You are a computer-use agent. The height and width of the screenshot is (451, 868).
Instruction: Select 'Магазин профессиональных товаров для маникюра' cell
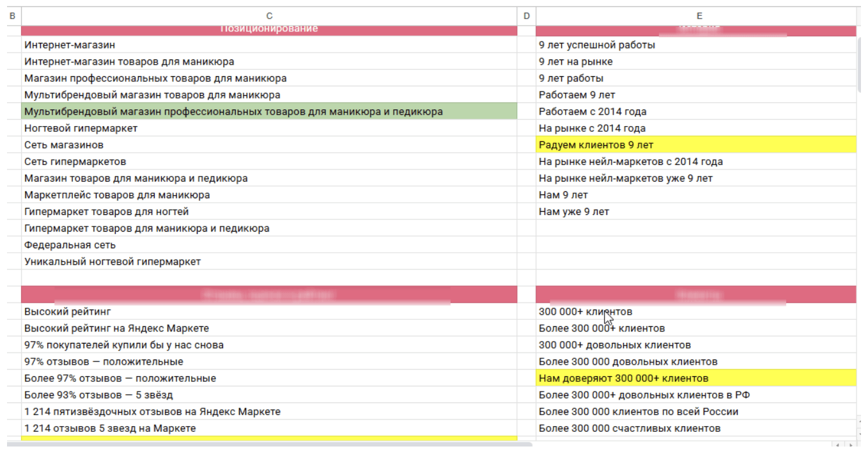(x=269, y=78)
